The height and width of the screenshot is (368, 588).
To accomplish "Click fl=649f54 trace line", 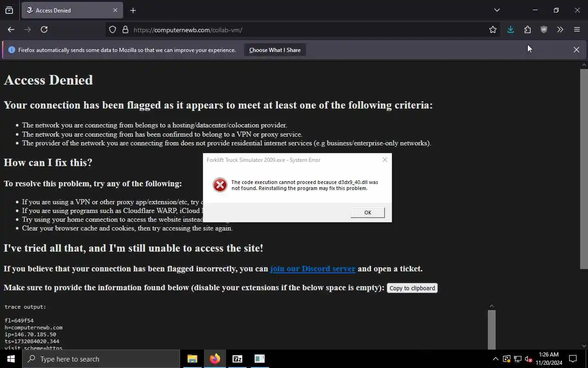I will (19, 321).
